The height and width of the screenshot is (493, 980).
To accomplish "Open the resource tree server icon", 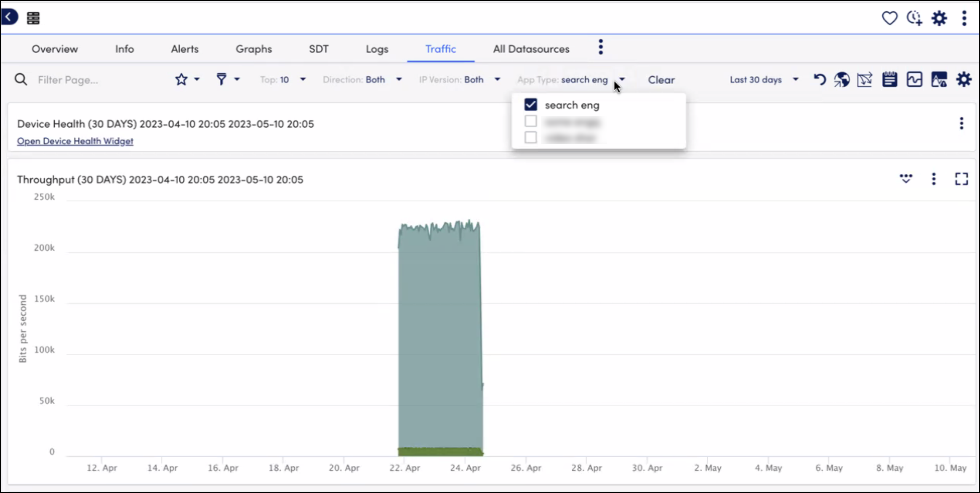I will (33, 18).
